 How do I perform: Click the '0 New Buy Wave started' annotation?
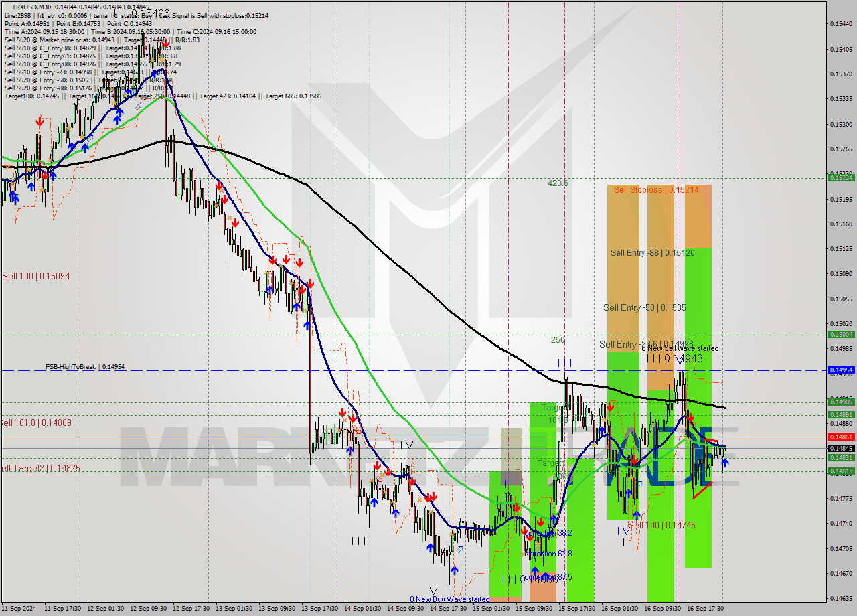[450, 599]
